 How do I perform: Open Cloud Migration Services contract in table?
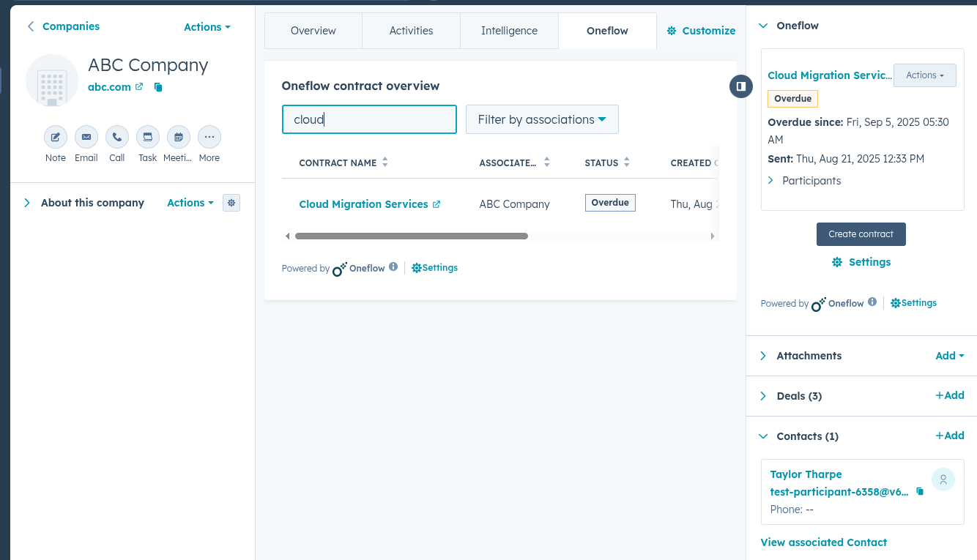click(363, 204)
